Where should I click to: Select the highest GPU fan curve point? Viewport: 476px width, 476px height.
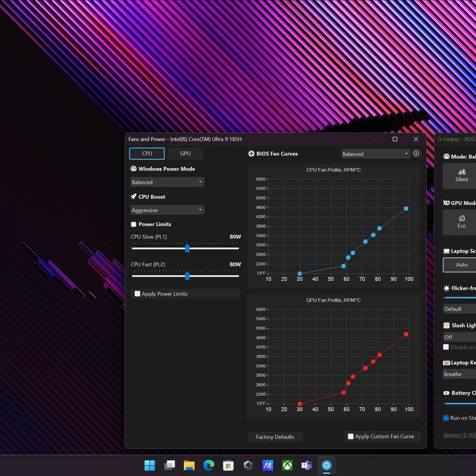pos(406,335)
